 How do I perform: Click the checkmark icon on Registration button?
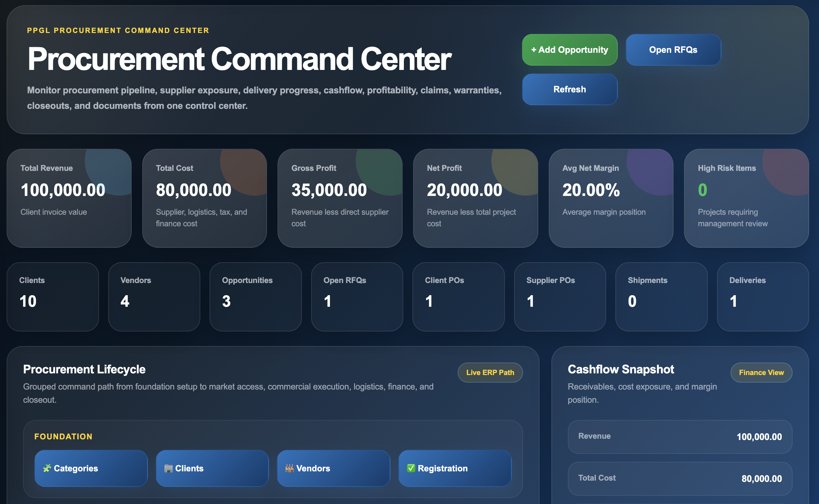pos(411,468)
